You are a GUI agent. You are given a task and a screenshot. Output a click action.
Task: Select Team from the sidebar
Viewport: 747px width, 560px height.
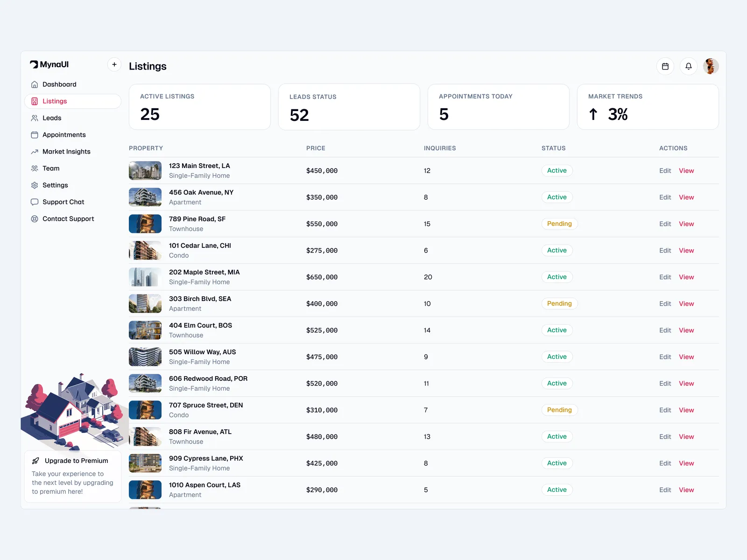(x=51, y=168)
